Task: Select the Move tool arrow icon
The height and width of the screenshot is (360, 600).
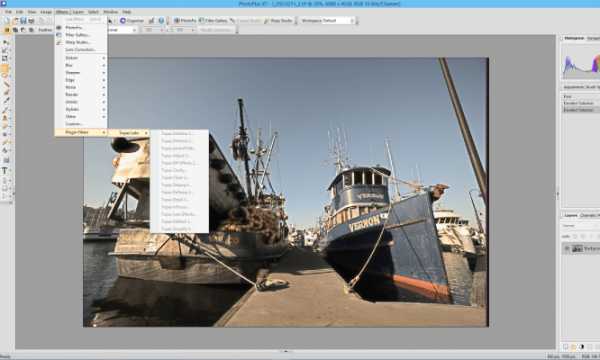Action: [5, 42]
